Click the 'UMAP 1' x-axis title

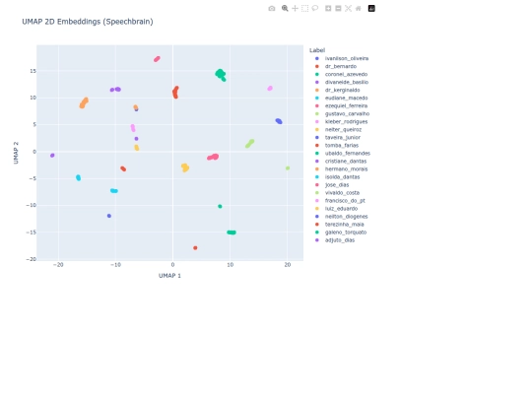pyautogui.click(x=169, y=276)
